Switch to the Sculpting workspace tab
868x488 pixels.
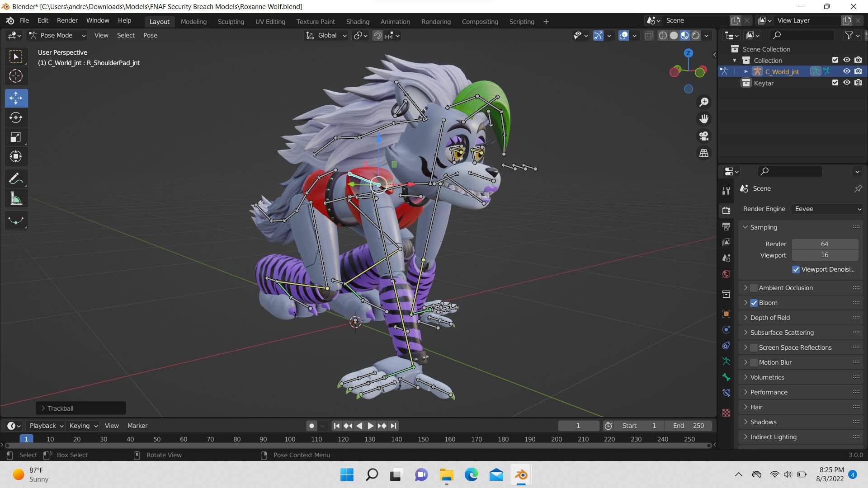click(231, 22)
